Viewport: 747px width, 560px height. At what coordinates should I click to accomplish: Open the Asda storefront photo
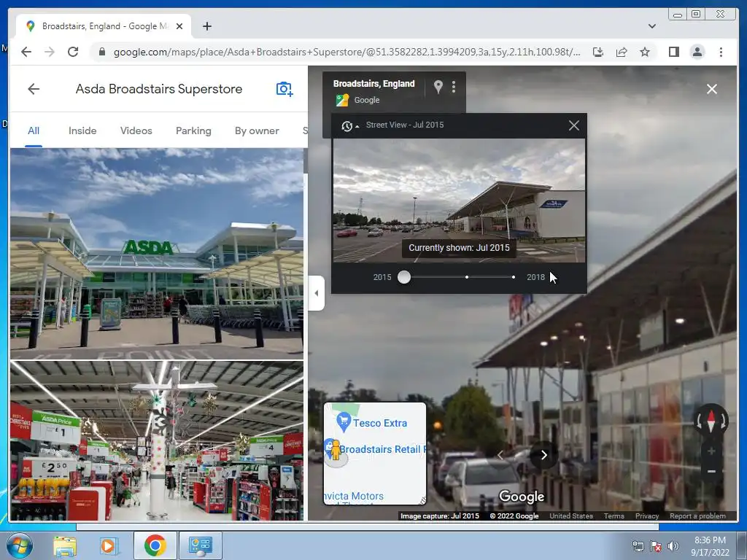click(157, 253)
